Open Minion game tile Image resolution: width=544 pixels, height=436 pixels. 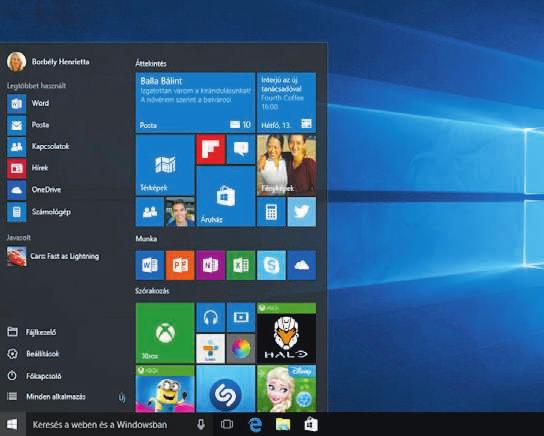click(x=165, y=388)
